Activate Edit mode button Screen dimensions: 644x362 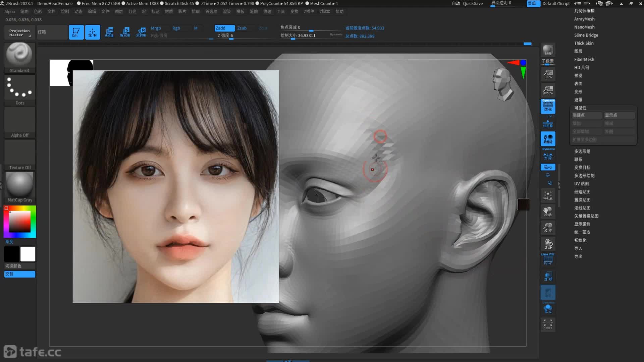click(x=76, y=32)
